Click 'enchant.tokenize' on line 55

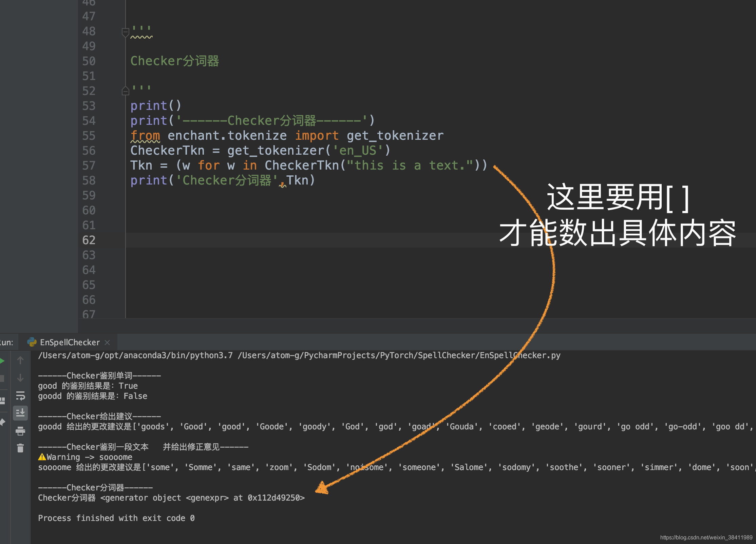(x=227, y=136)
